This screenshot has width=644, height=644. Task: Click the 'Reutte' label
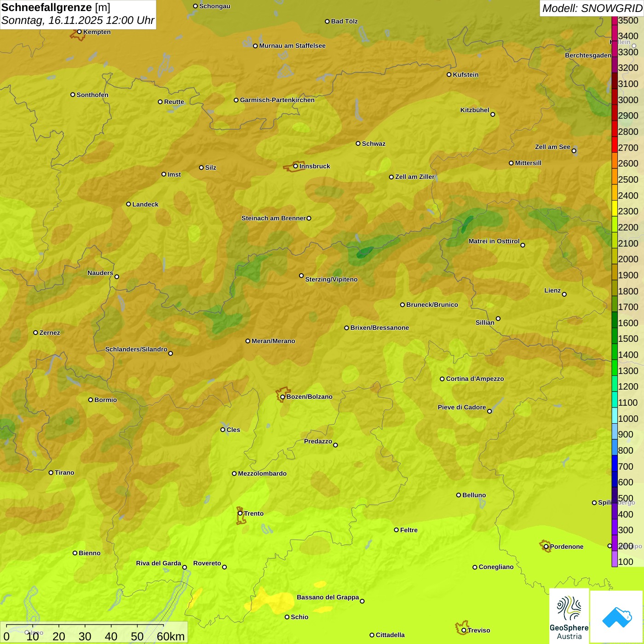pos(174,102)
